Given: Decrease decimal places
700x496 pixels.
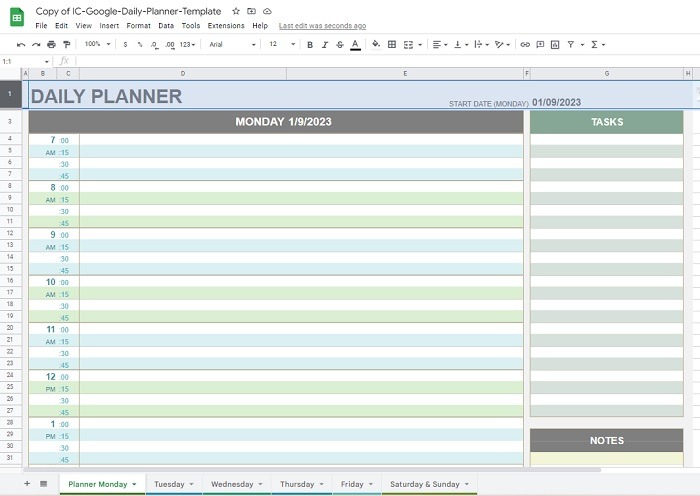Looking at the screenshot, I should click(154, 45).
